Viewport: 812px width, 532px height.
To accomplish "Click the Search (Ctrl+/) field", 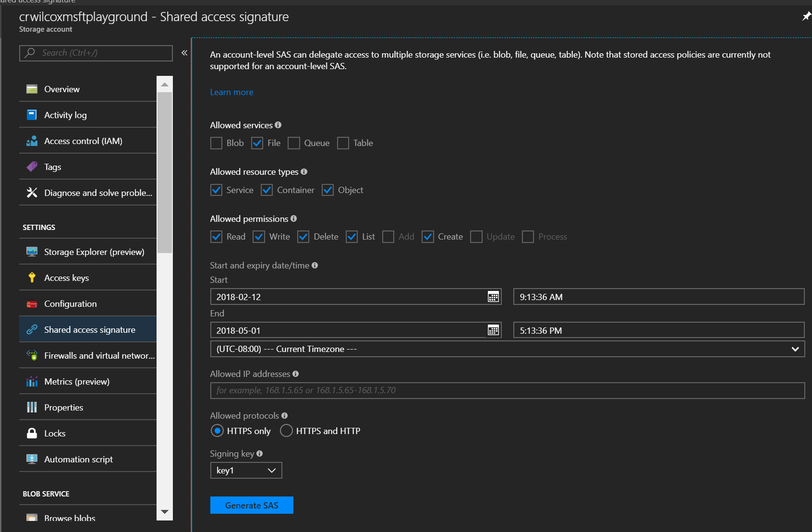I will point(96,53).
